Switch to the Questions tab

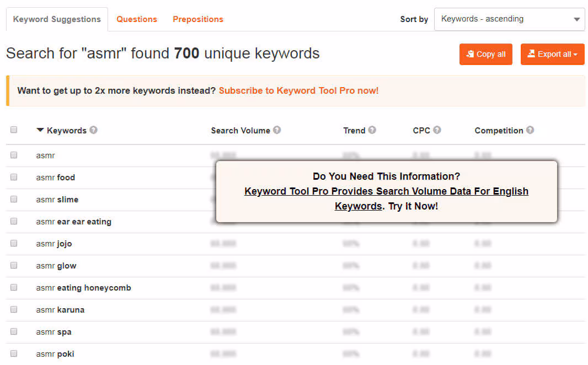137,19
